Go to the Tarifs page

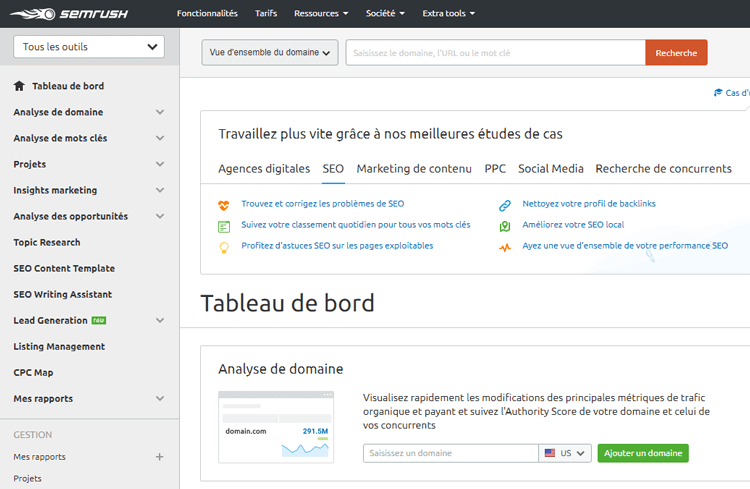(x=266, y=13)
